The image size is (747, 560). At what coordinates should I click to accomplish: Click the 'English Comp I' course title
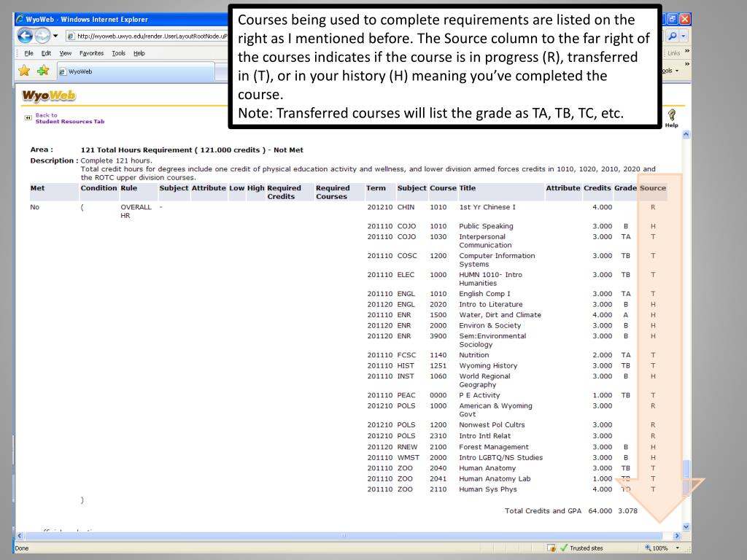click(x=484, y=294)
